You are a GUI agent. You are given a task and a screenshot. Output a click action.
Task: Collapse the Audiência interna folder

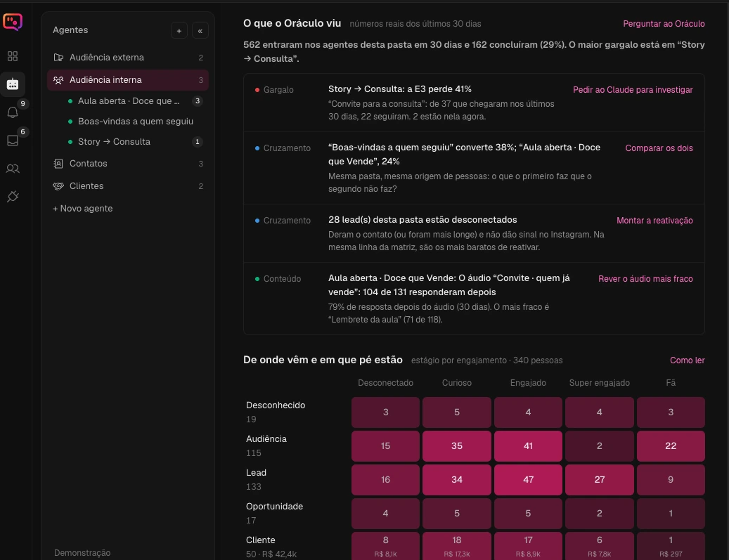point(128,80)
